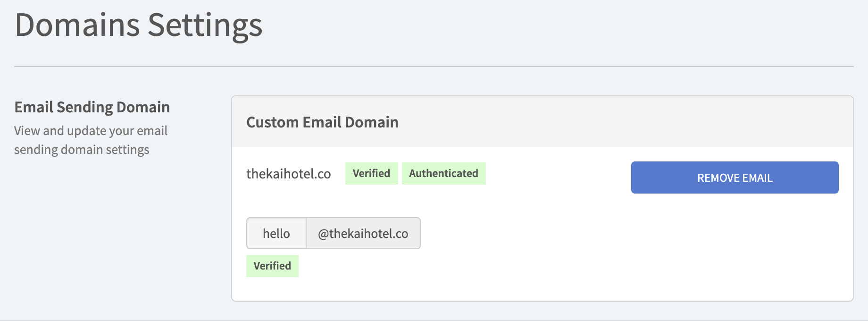Click the 'View and update your email' text
The image size is (868, 321).
[91, 131]
